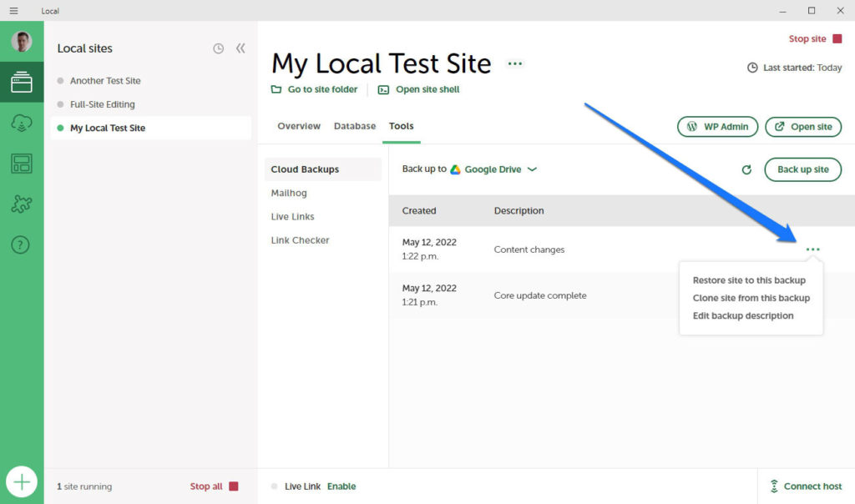
Task: Open Add-ons puzzle icon
Action: coord(22,204)
